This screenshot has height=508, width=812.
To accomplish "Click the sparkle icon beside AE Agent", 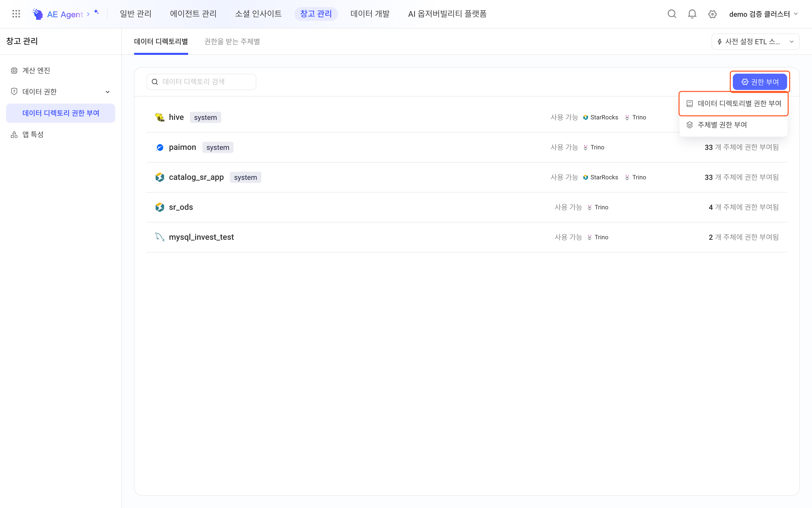I will pos(96,12).
